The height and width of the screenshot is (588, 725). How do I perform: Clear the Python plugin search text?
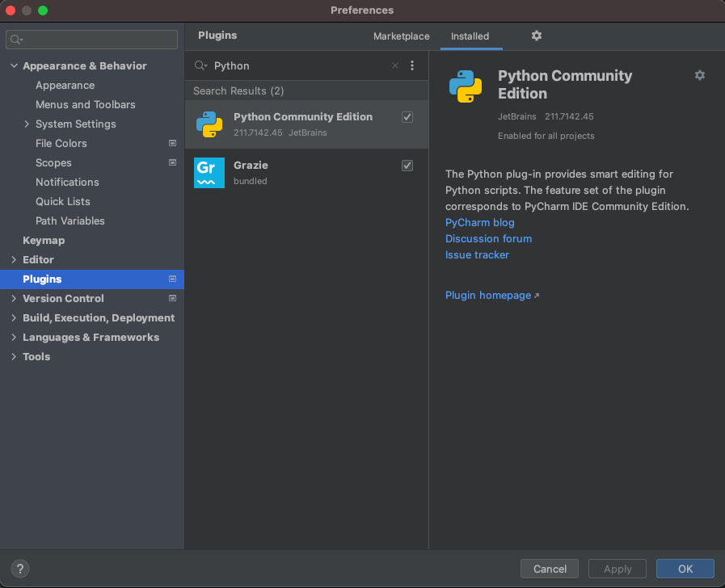(395, 65)
